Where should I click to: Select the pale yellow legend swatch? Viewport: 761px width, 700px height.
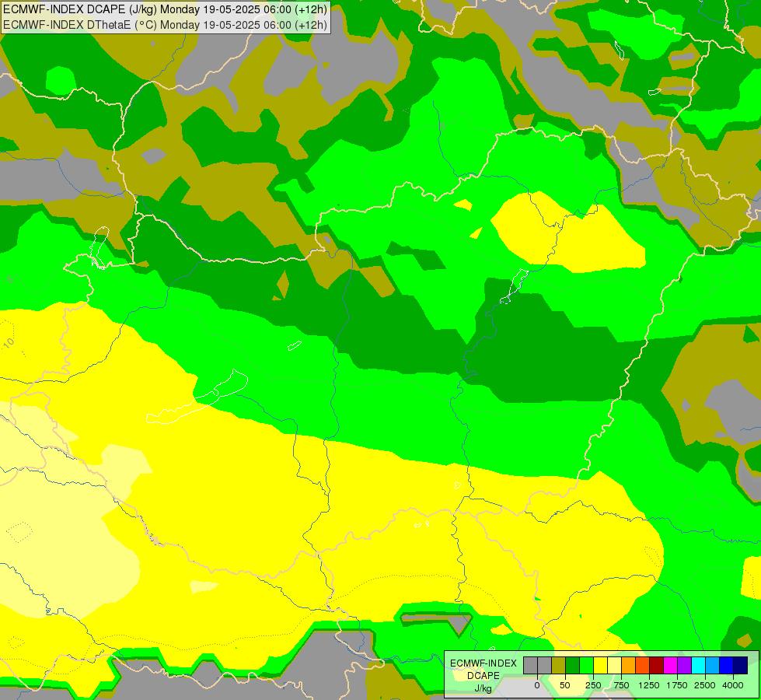point(614,666)
